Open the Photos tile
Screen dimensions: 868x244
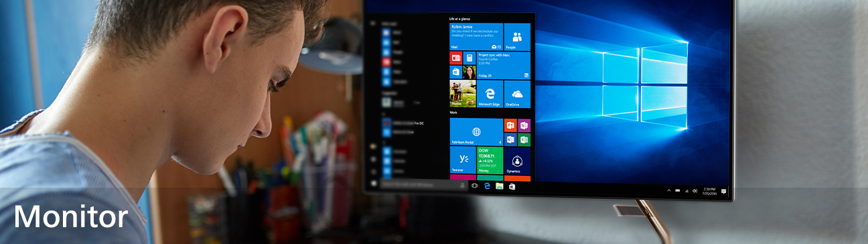463,94
